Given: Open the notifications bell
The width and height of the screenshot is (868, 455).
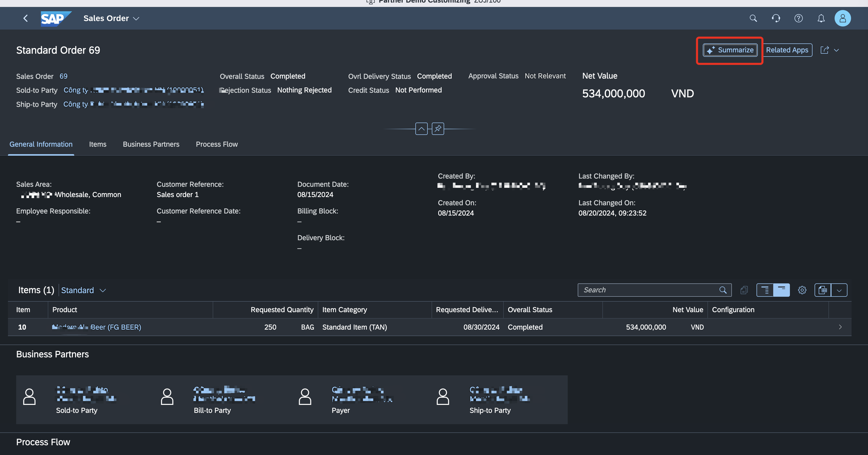Looking at the screenshot, I should click(821, 18).
